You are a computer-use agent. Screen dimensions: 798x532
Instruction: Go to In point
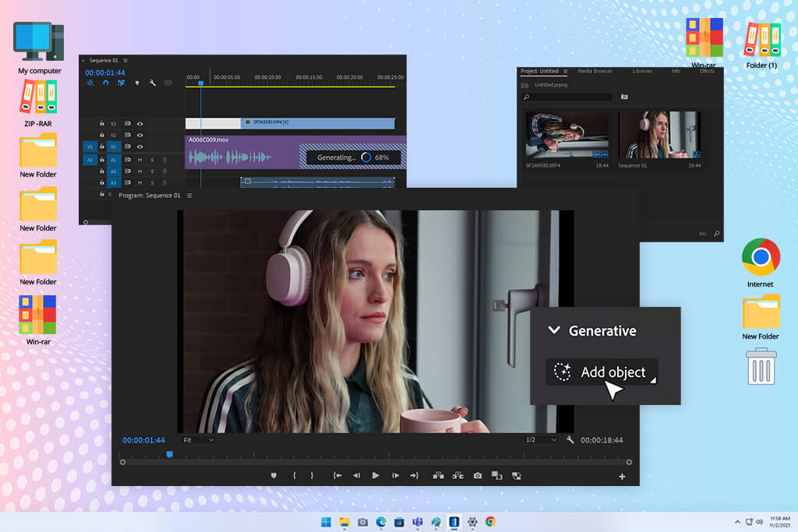coord(337,476)
